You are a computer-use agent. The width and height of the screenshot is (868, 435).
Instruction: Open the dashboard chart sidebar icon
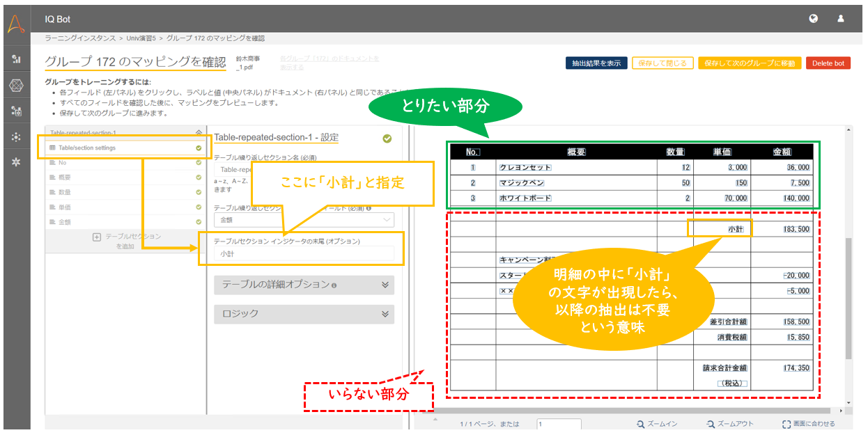[x=16, y=59]
